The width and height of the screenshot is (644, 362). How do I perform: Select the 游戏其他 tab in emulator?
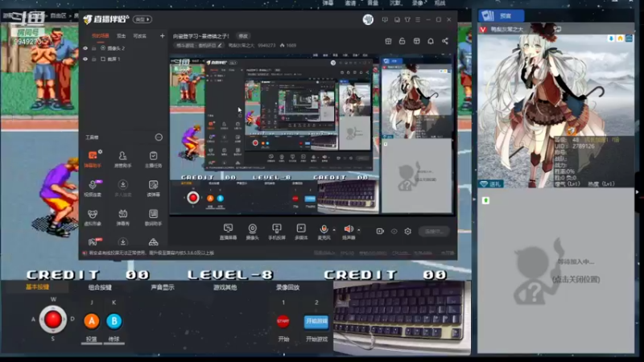[x=225, y=287]
